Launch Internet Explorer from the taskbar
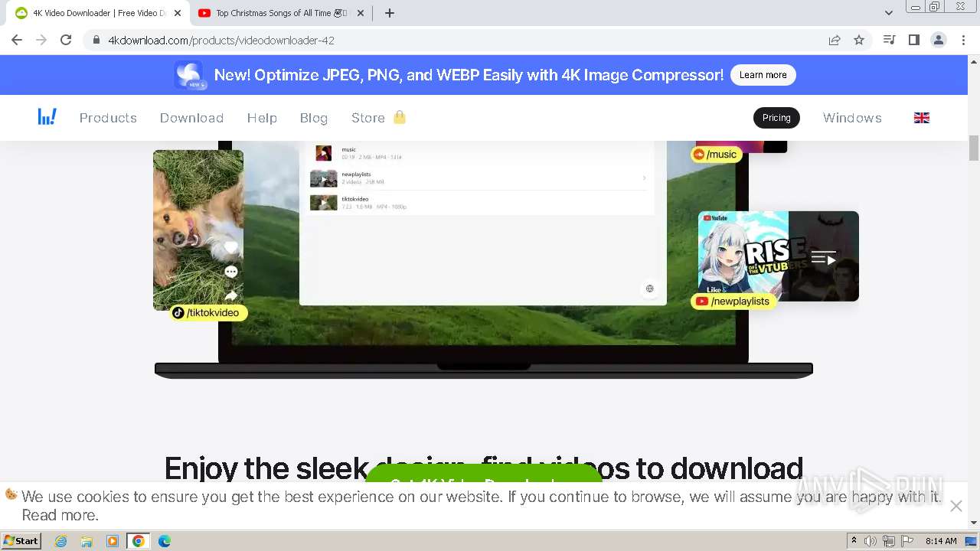980x551 pixels. (60, 541)
